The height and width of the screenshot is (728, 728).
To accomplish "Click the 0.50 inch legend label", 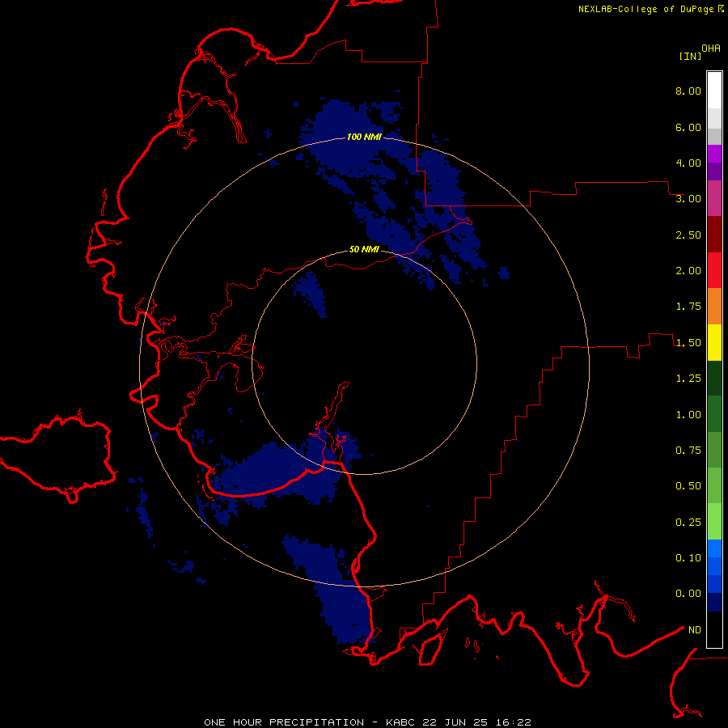I will (688, 486).
